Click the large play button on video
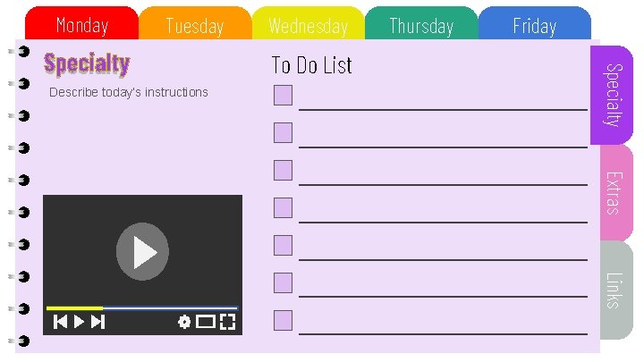 [x=142, y=251]
